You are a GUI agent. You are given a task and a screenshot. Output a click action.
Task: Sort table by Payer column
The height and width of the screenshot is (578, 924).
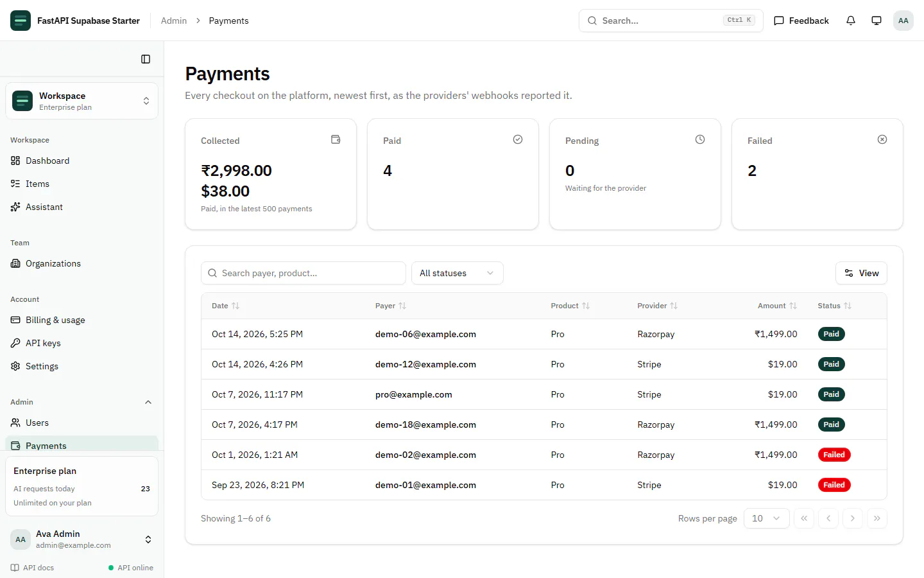coord(391,306)
